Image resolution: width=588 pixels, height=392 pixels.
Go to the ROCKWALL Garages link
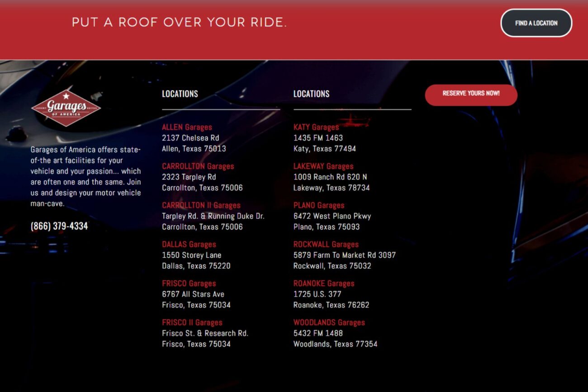(326, 245)
